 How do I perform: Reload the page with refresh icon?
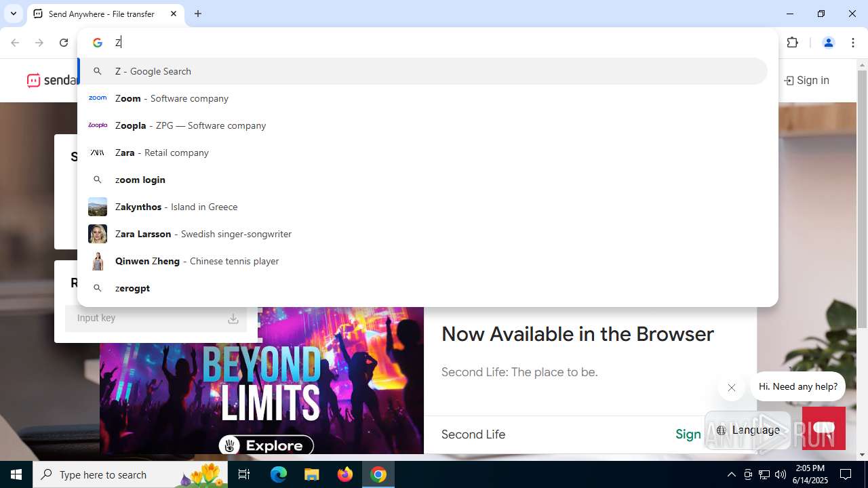tap(64, 43)
